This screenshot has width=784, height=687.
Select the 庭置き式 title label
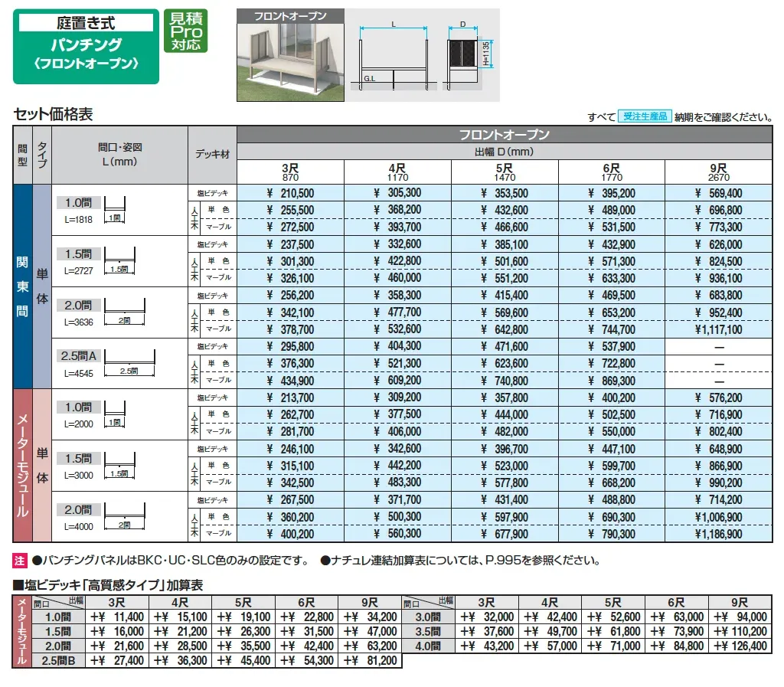tap(87, 23)
